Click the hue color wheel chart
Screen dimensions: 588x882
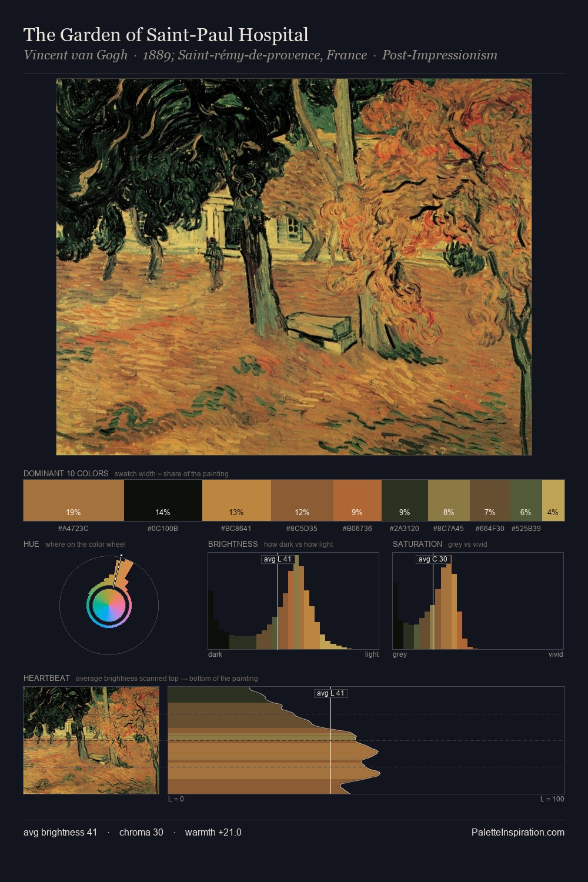[x=109, y=604]
